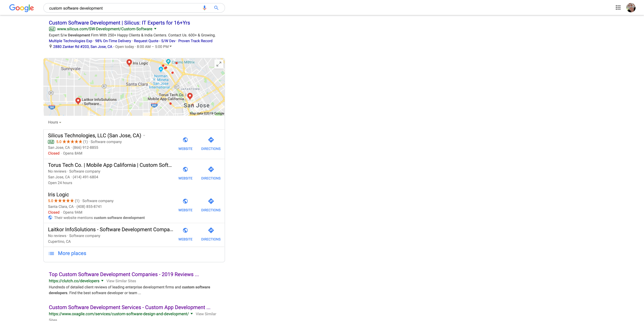This screenshot has width=644, height=321.
Task: Expand the silicus.com ad URL arrow
Action: [x=155, y=29]
